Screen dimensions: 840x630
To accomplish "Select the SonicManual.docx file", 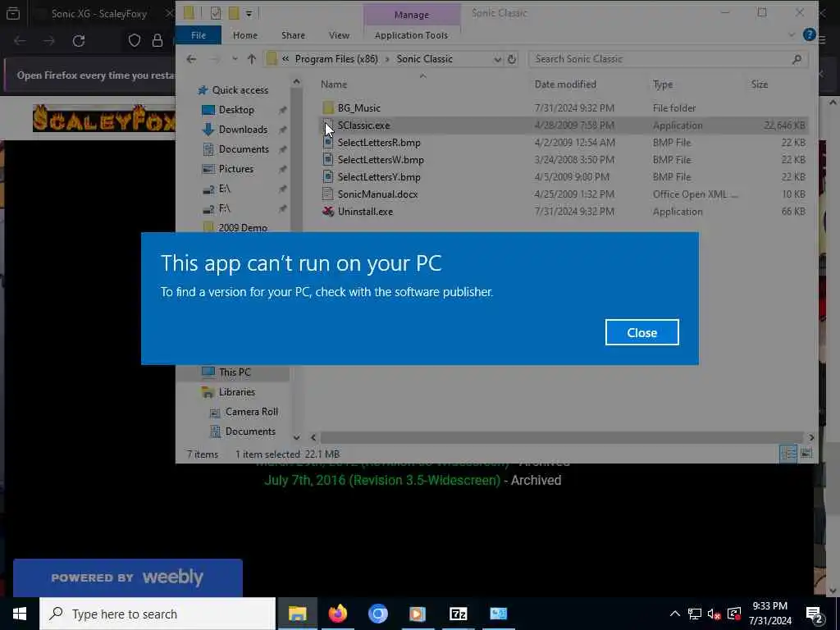I will pos(377,194).
